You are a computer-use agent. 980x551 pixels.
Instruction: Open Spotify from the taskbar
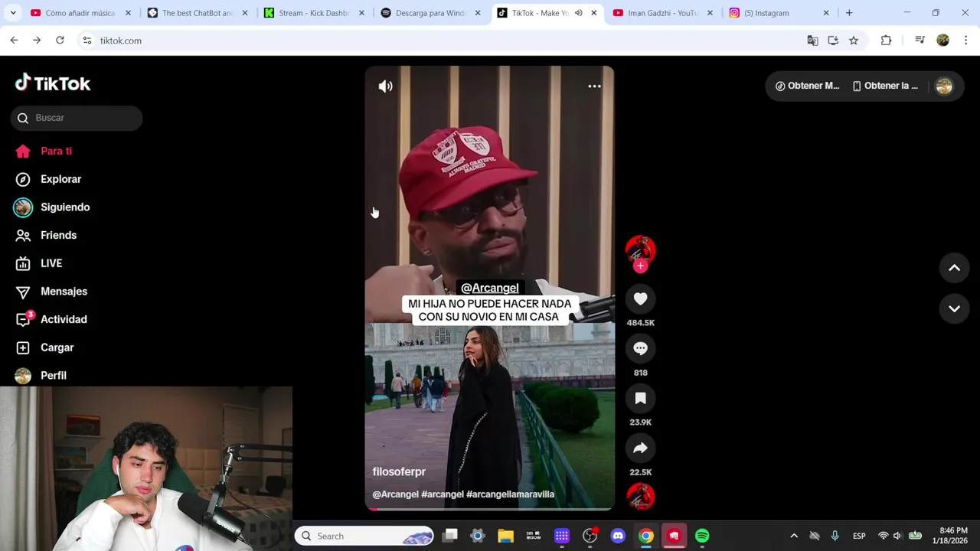[702, 536]
